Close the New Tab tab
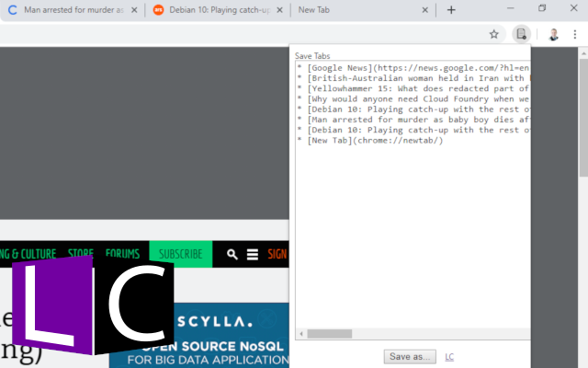This screenshot has height=368, width=588. point(424,10)
